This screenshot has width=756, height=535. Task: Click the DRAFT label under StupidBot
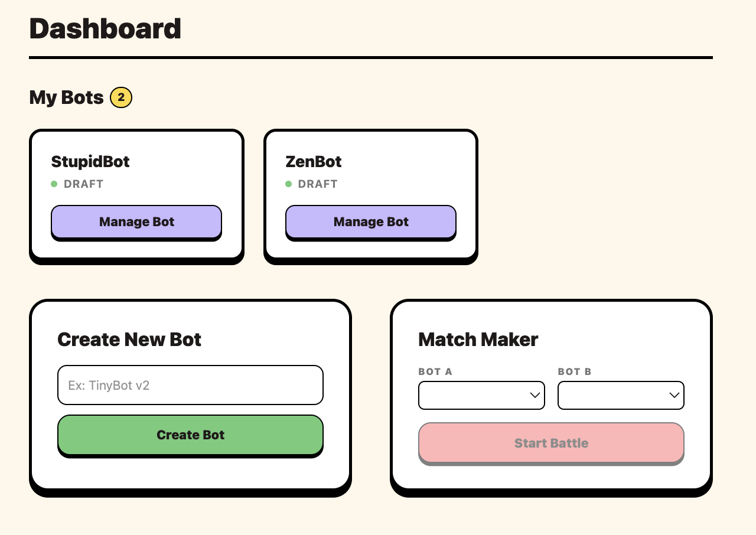(x=84, y=184)
